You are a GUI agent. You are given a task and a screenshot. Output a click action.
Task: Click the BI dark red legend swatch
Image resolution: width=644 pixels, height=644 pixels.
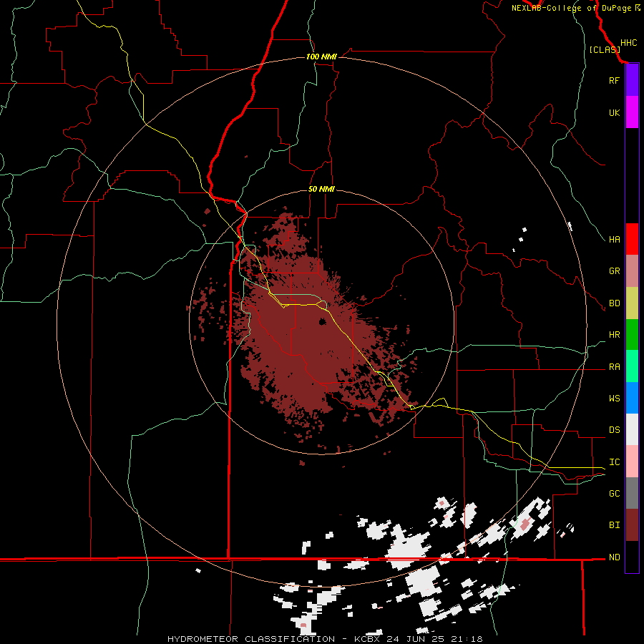632,525
